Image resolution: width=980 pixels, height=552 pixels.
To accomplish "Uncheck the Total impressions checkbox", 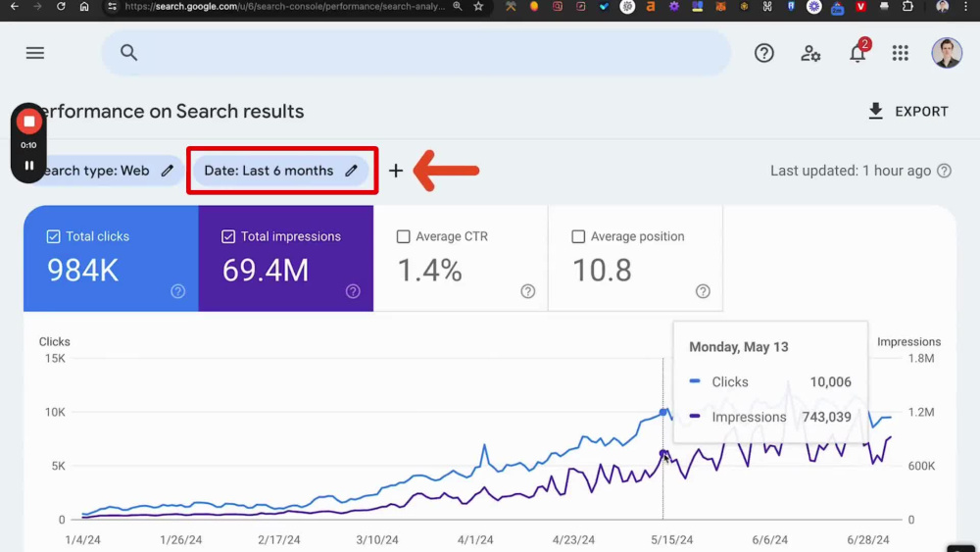I will (x=228, y=236).
